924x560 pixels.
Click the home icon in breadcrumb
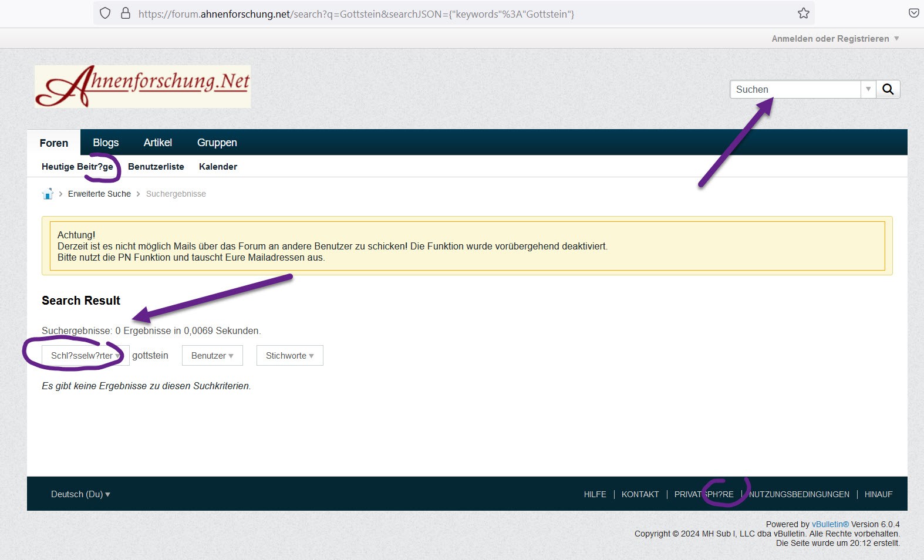pyautogui.click(x=48, y=194)
